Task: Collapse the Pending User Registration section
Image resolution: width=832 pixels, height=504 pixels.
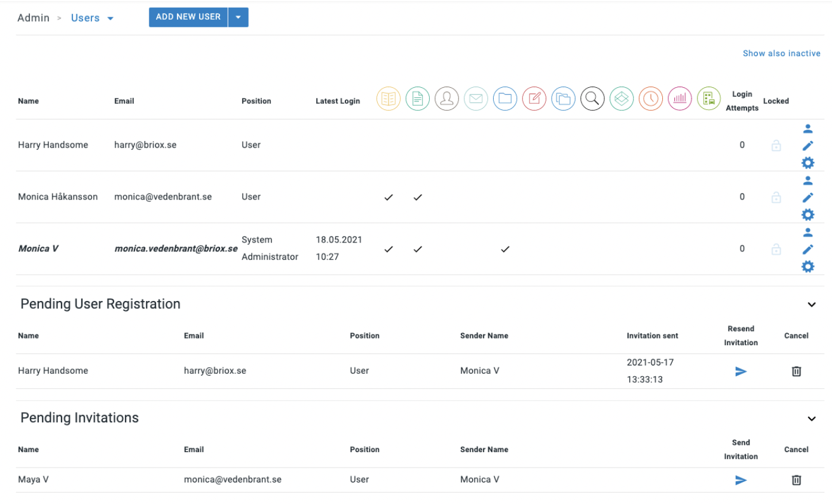Action: (x=811, y=305)
